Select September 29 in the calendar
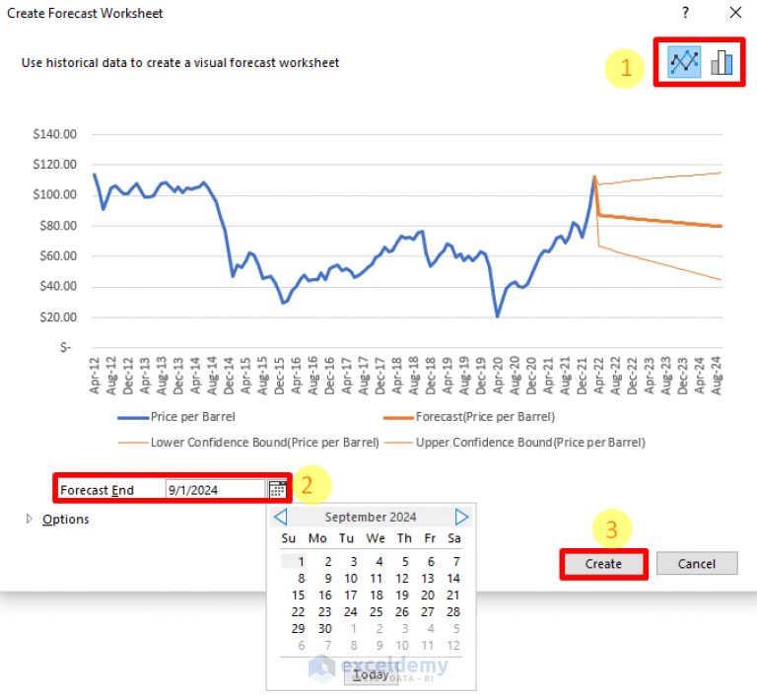The width and height of the screenshot is (757, 700). click(x=298, y=629)
